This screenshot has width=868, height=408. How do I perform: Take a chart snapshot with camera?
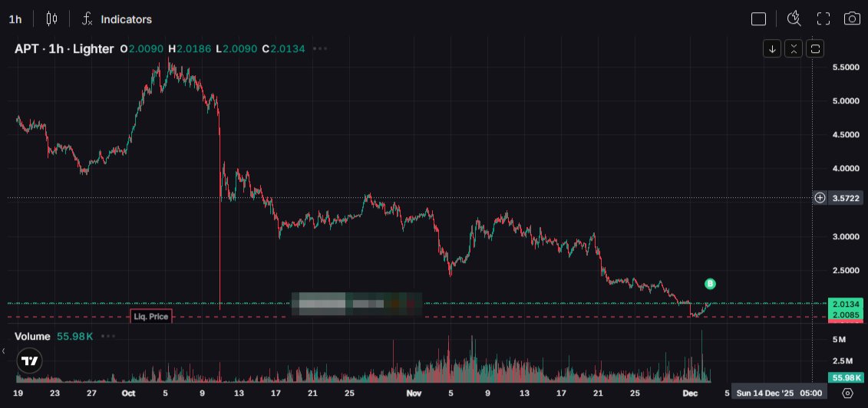coord(852,19)
